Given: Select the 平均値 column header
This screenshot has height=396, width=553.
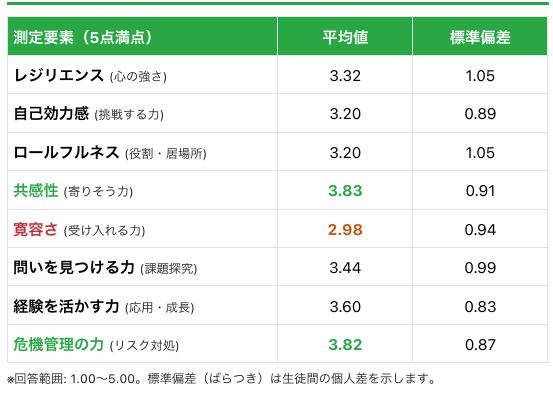Looking at the screenshot, I should coord(345,37).
